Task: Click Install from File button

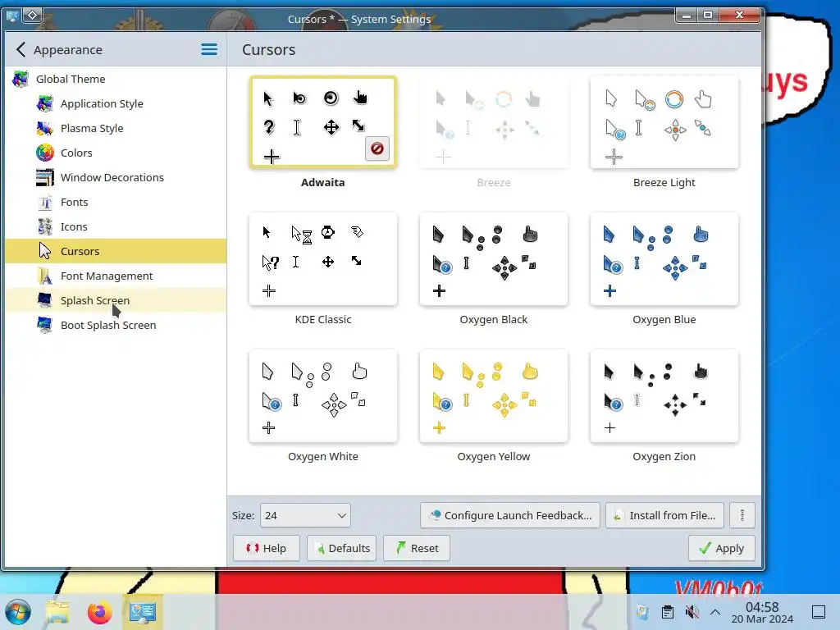Action: [x=664, y=515]
